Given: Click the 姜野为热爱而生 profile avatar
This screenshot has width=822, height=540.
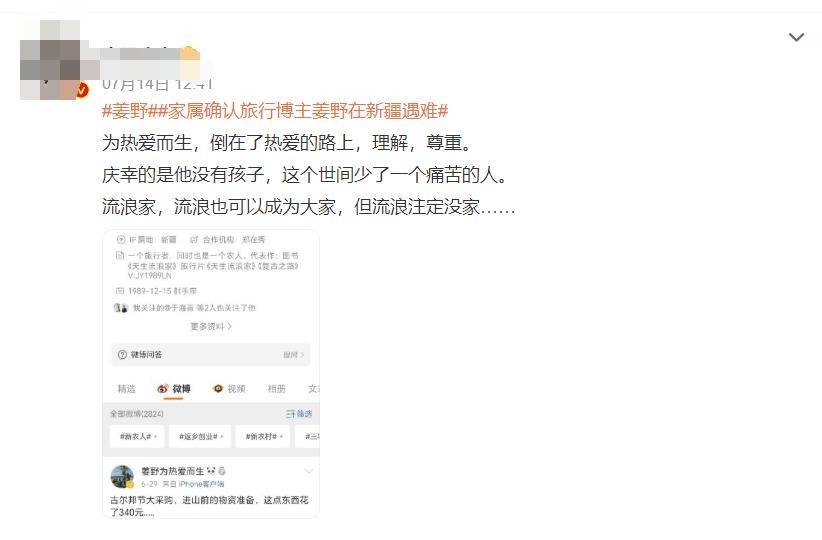Looking at the screenshot, I should click(122, 477).
